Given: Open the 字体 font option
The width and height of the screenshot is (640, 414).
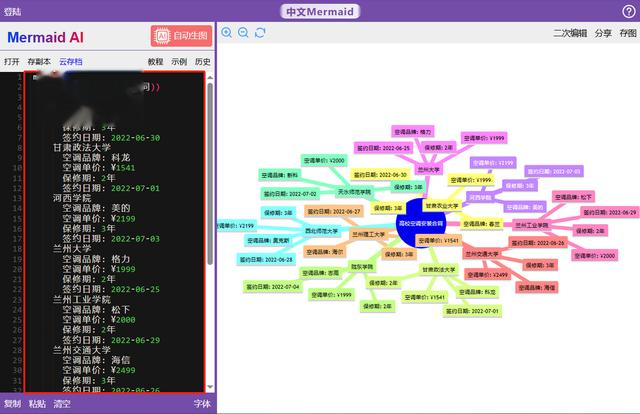Looking at the screenshot, I should tap(202, 404).
